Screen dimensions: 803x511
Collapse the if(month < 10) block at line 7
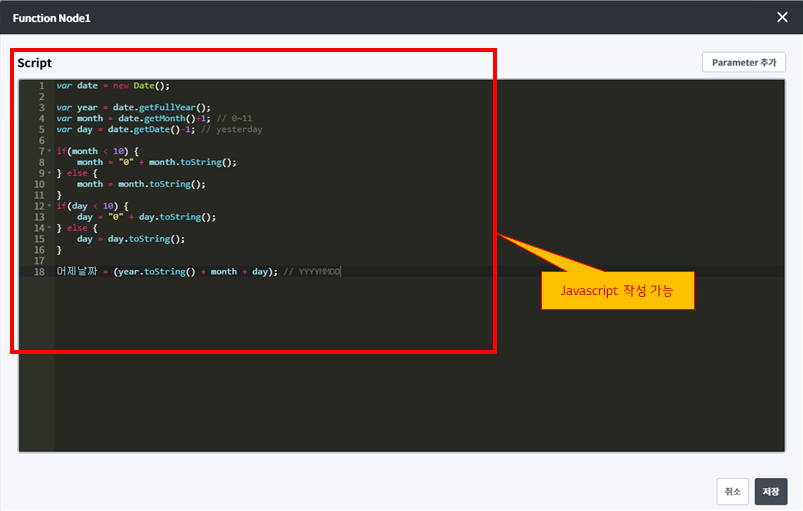(49, 151)
